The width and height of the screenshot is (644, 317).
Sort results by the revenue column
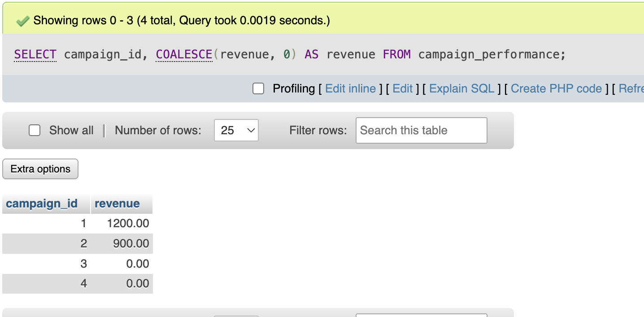coord(117,203)
